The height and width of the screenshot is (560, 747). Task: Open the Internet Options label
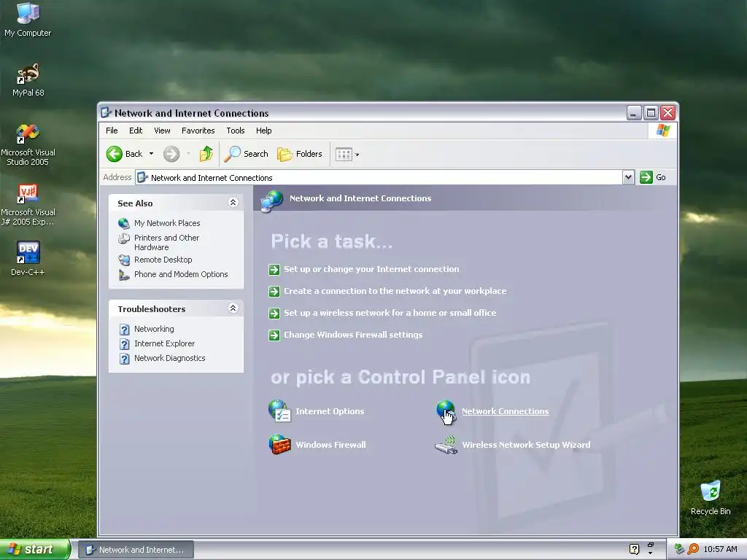(330, 411)
